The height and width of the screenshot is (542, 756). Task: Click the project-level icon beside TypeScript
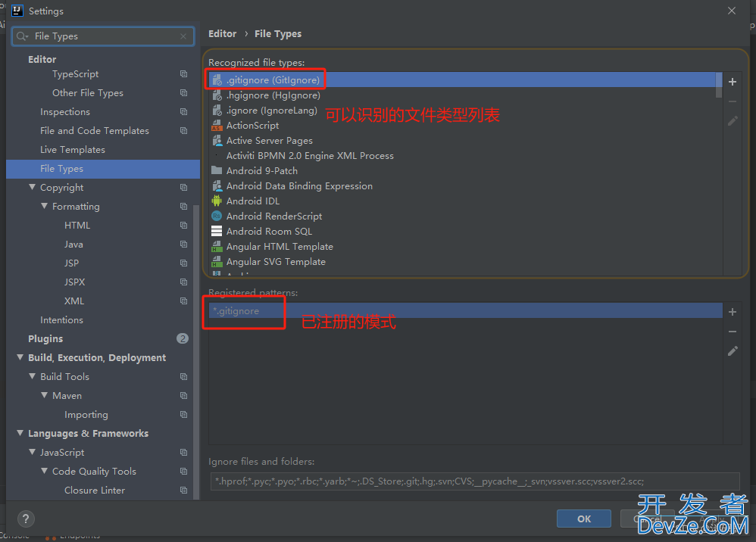pos(183,73)
